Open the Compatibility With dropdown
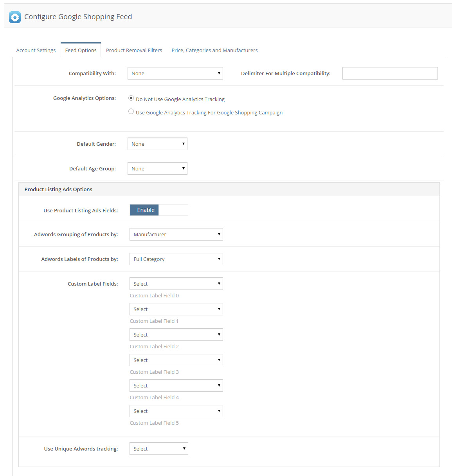 tap(175, 73)
